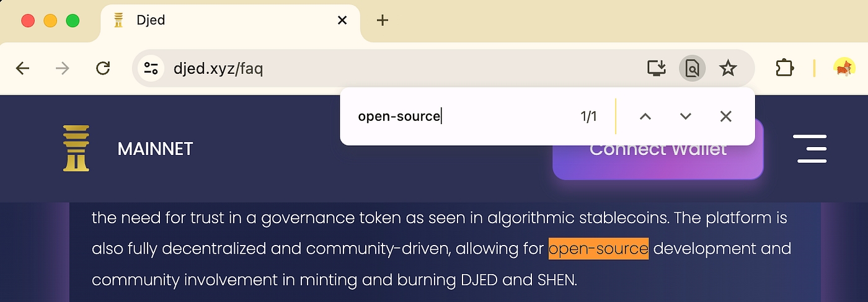
Task: Click the browser back arrow
Action: point(23,68)
